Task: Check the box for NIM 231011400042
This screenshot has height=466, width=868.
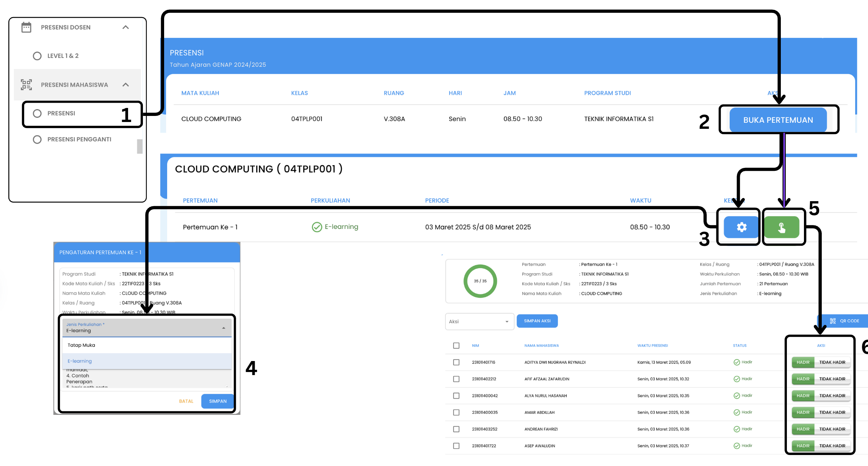Action: (x=456, y=396)
